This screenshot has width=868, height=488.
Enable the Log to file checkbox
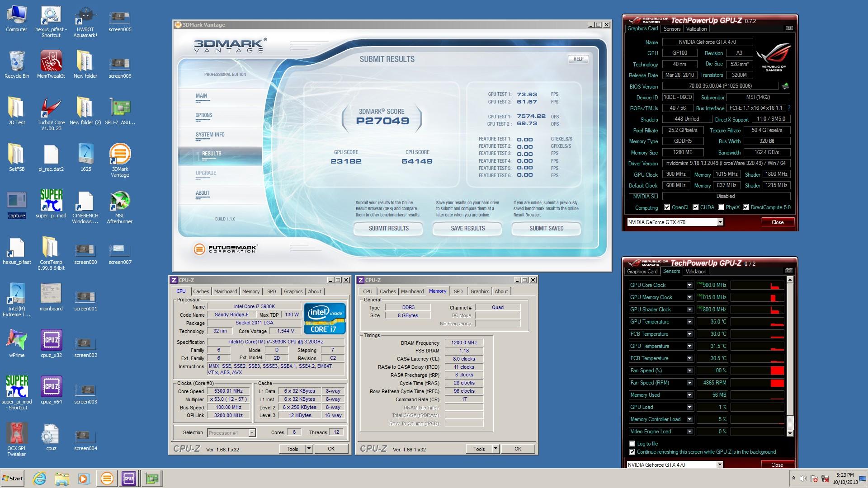(632, 444)
